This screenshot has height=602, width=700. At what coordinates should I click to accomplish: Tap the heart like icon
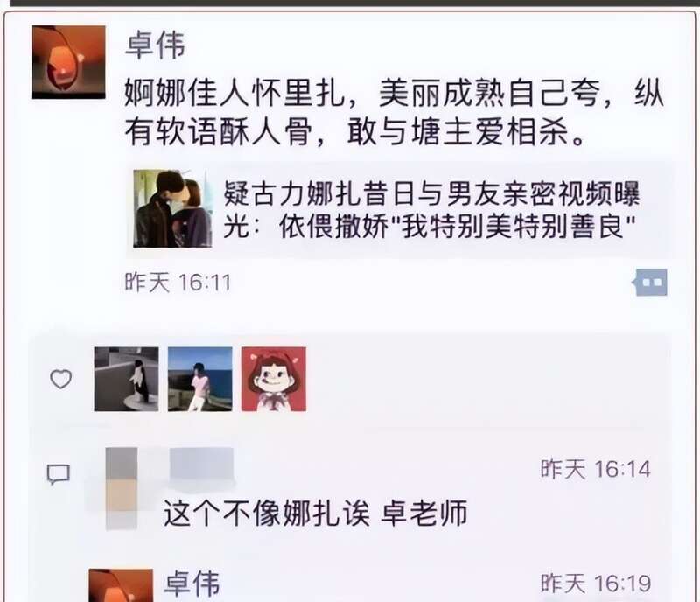pyautogui.click(x=60, y=379)
